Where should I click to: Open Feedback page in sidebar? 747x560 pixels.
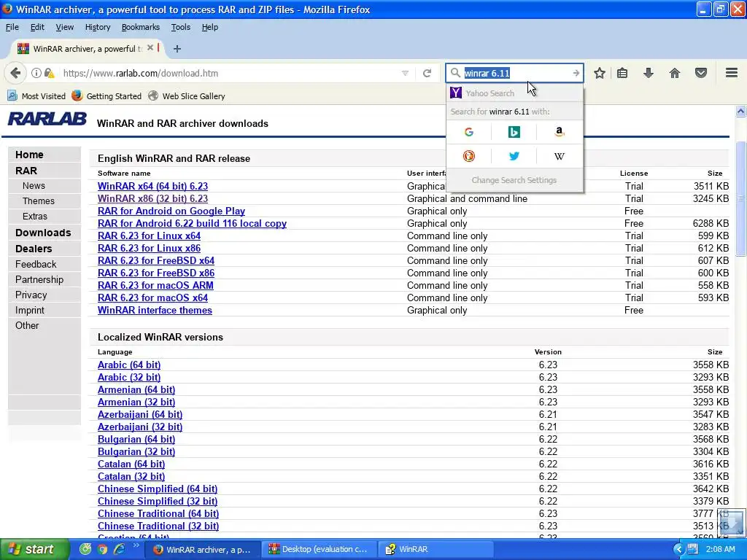[36, 264]
